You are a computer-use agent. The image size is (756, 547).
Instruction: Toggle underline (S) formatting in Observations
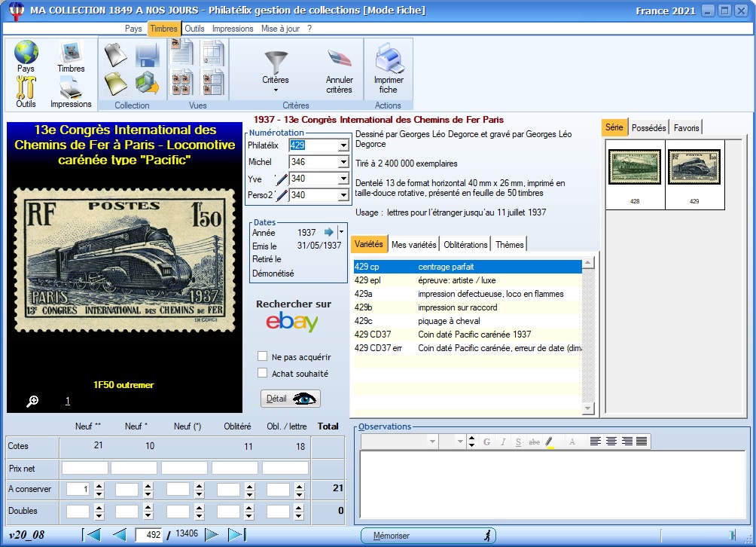coord(518,442)
